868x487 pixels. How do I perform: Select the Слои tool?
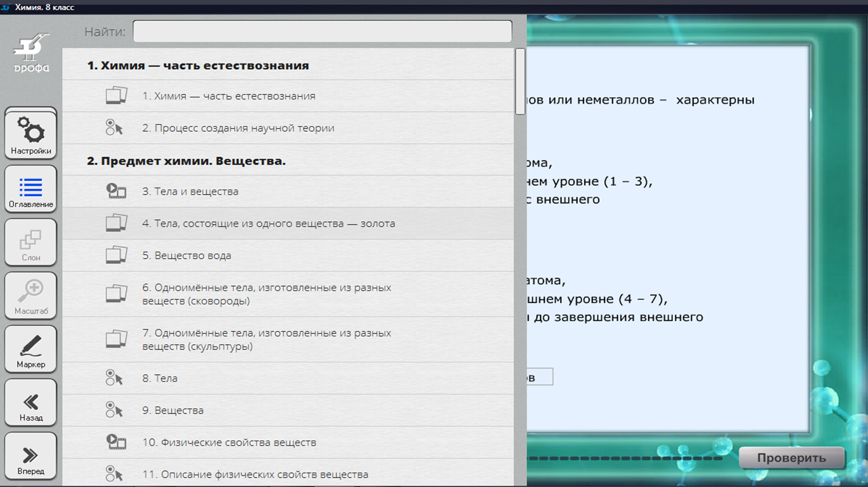pos(30,242)
